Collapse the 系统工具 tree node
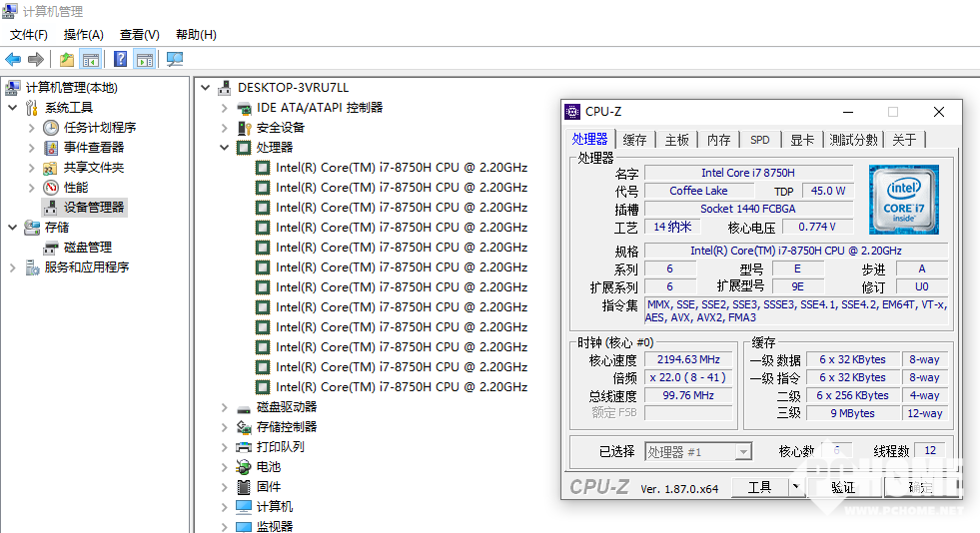980x533 pixels. 13,108
